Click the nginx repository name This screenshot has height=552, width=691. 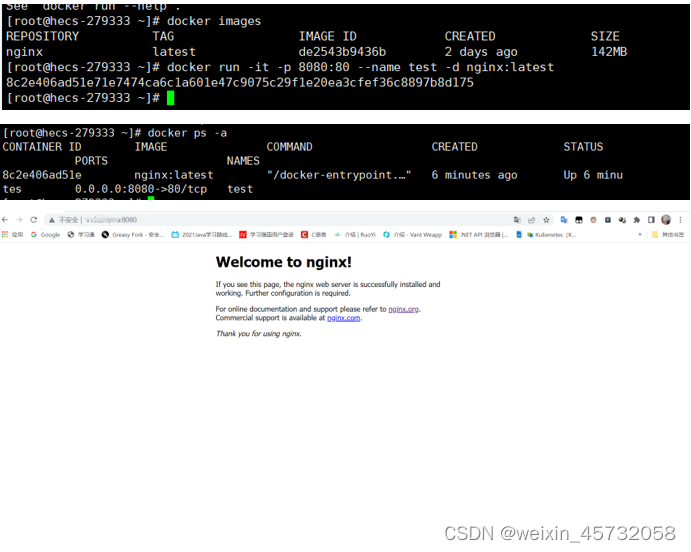(24, 52)
